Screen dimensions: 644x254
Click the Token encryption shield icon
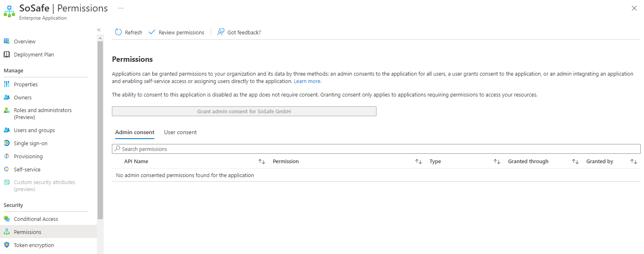[7, 245]
